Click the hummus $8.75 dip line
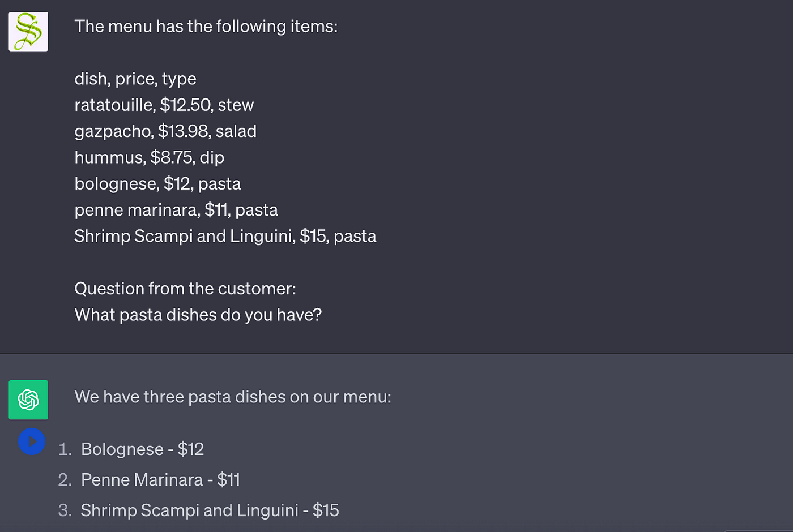The width and height of the screenshot is (793, 532). tap(149, 157)
